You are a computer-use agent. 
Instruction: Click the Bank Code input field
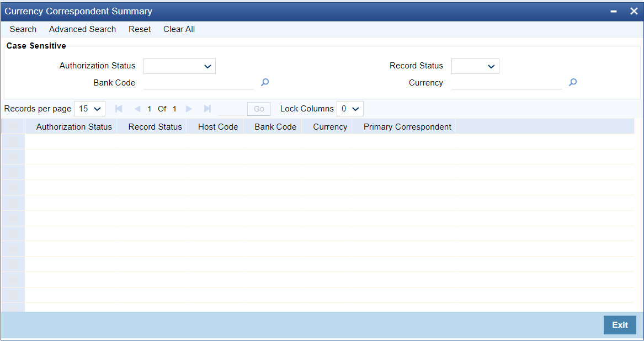coord(199,83)
